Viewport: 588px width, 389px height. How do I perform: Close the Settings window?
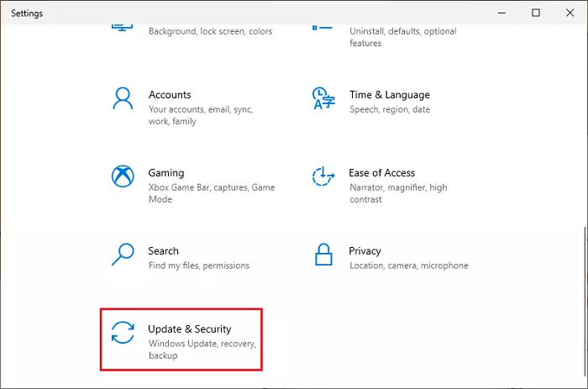(x=570, y=13)
